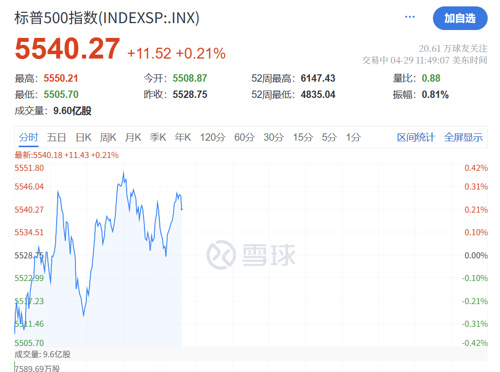The height and width of the screenshot is (372, 500).
Task: Show the 5分 interval chart
Action: [x=329, y=137]
